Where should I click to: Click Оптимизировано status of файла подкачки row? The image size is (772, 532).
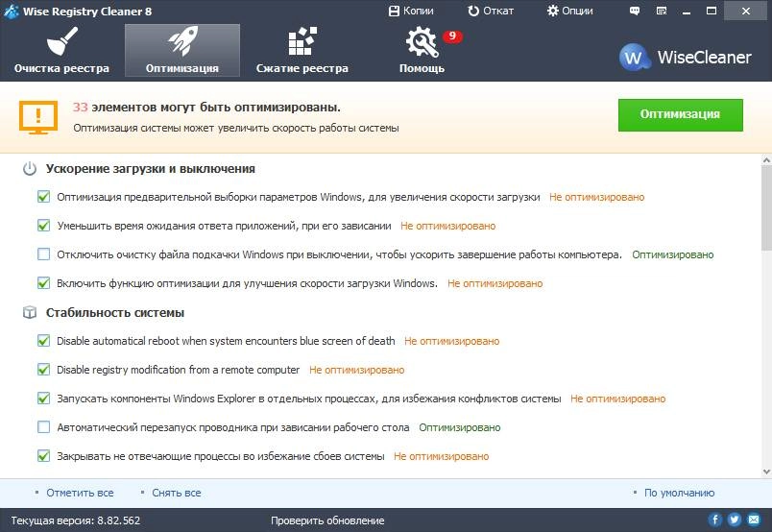[x=672, y=254]
